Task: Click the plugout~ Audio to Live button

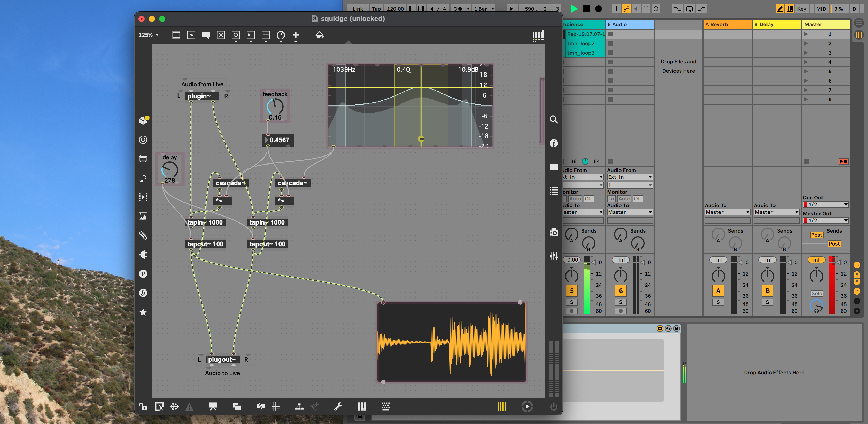Action: click(x=221, y=359)
